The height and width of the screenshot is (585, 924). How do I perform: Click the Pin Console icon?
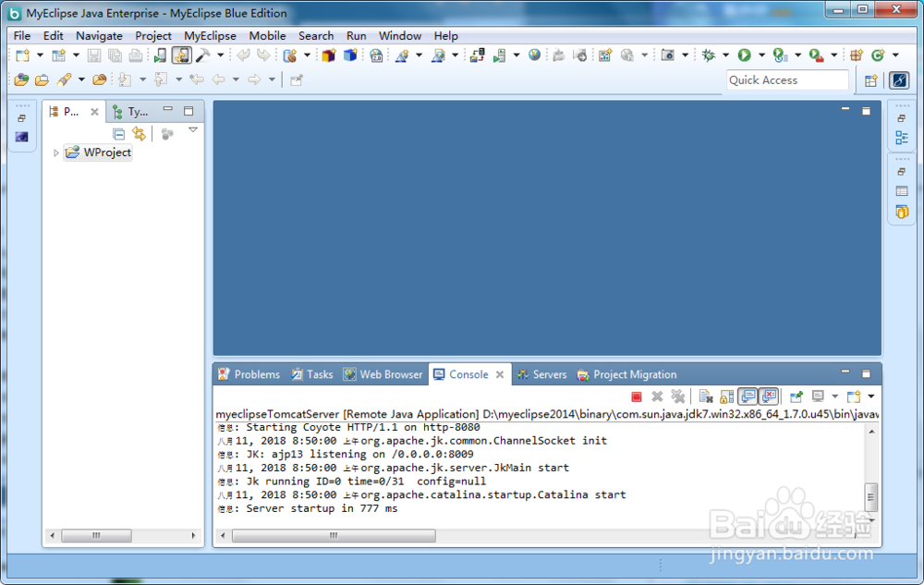coord(796,396)
